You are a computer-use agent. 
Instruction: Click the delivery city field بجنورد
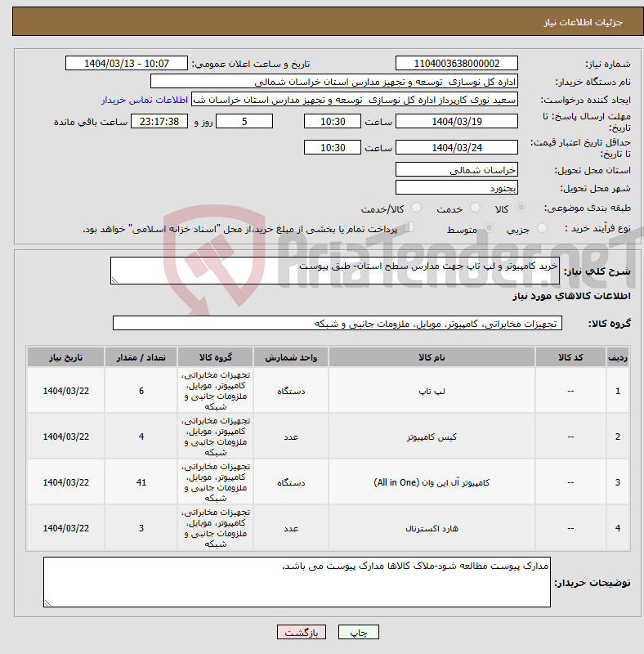point(457,188)
